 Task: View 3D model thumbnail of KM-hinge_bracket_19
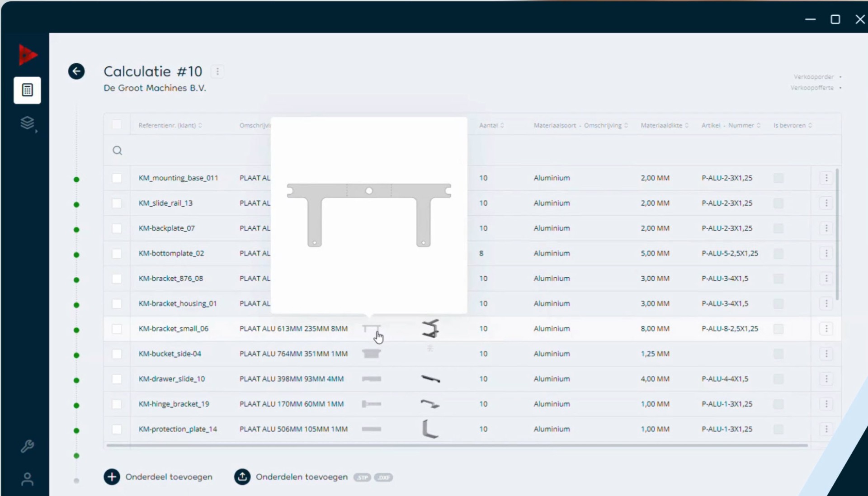click(x=430, y=404)
